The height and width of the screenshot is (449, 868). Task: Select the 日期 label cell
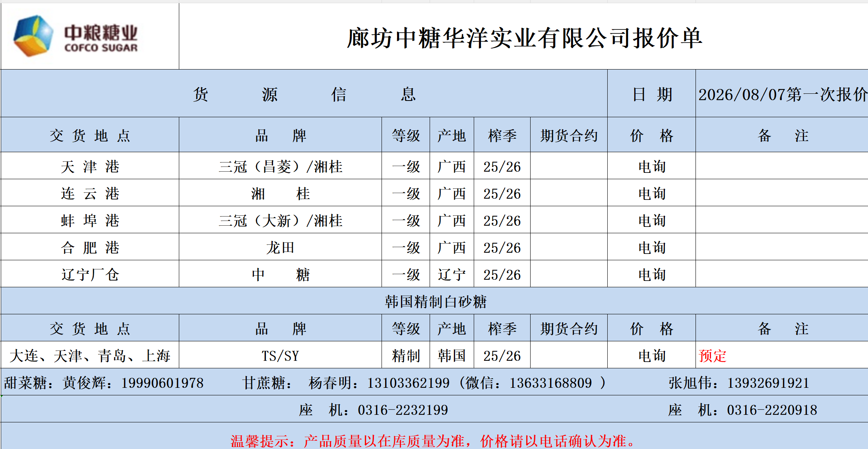651,94
